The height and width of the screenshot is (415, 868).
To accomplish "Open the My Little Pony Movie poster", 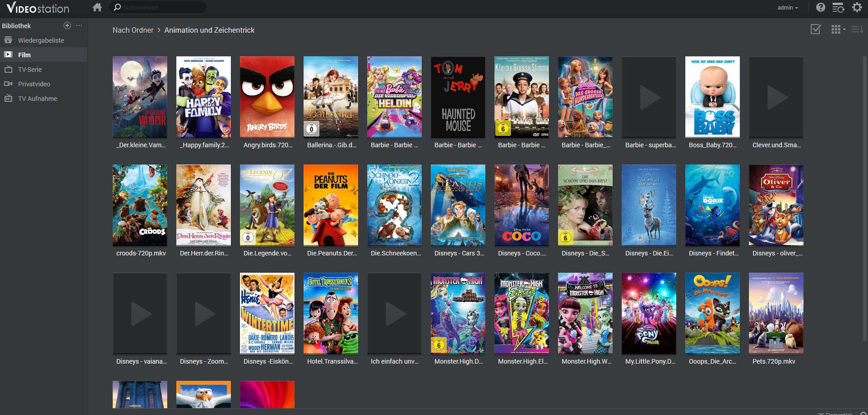I will tap(649, 313).
